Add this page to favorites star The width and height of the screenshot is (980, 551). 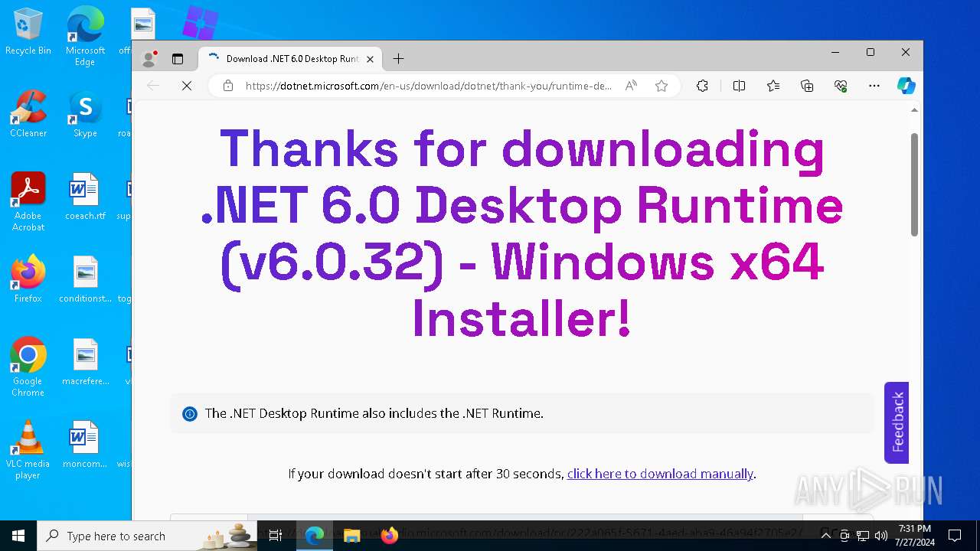coord(661,86)
